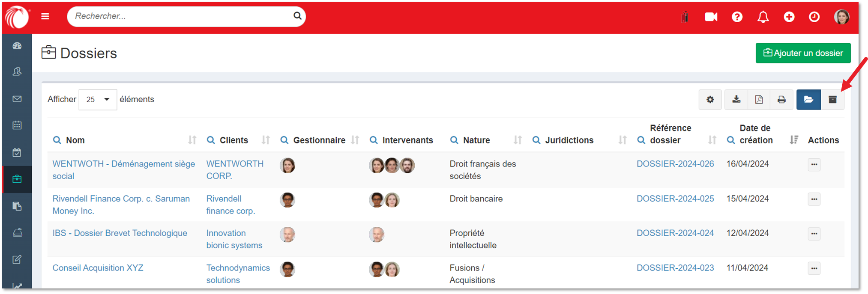868x294 pixels.
Task: Open the notifications bell
Action: [x=763, y=17]
